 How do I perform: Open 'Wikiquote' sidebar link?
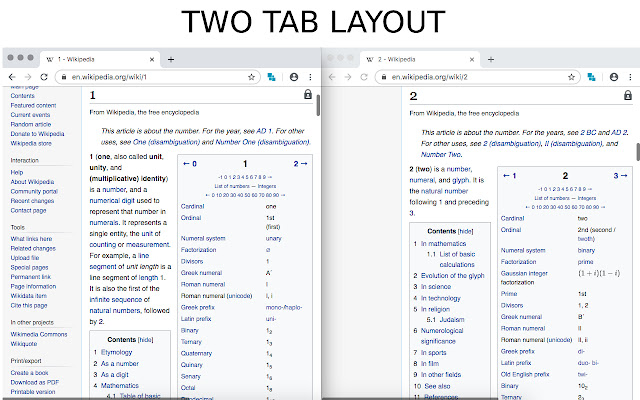click(x=24, y=344)
